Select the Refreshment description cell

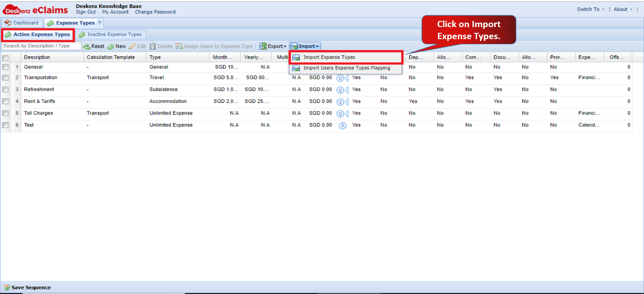tap(53, 89)
